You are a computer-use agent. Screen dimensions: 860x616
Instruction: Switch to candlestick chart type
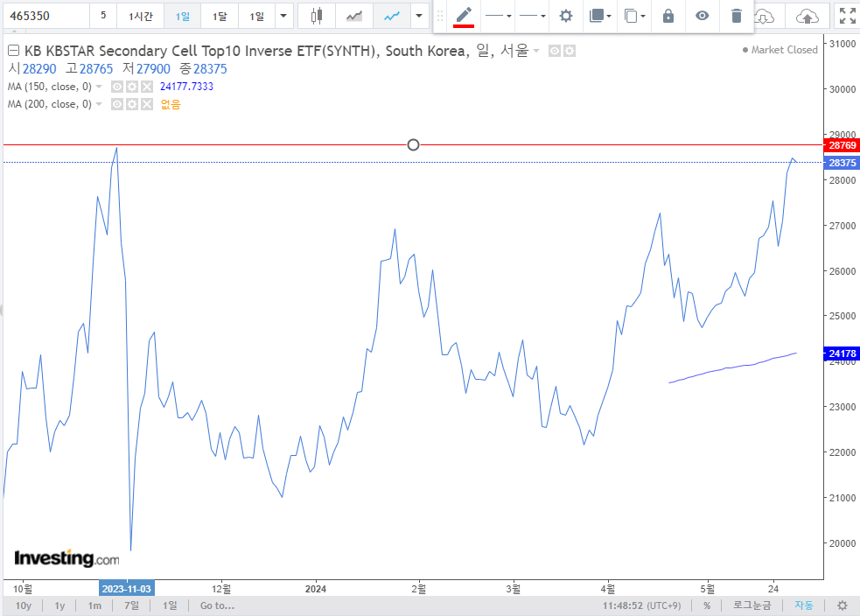click(x=317, y=16)
